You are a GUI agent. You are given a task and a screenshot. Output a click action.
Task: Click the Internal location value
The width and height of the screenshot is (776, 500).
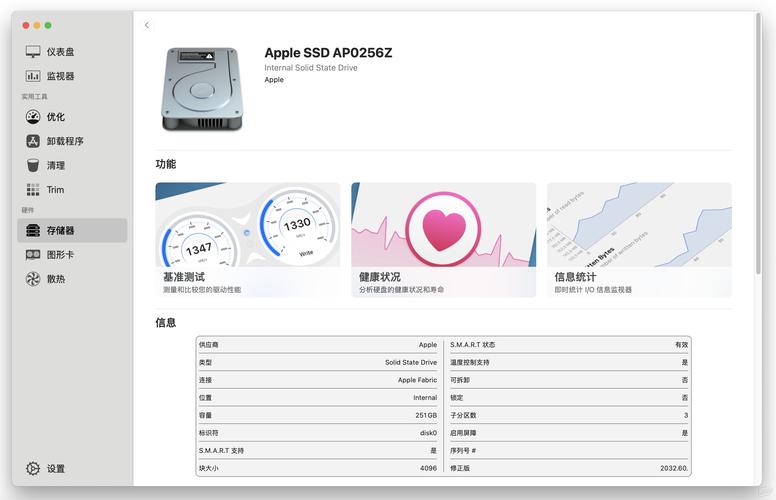[x=425, y=398]
